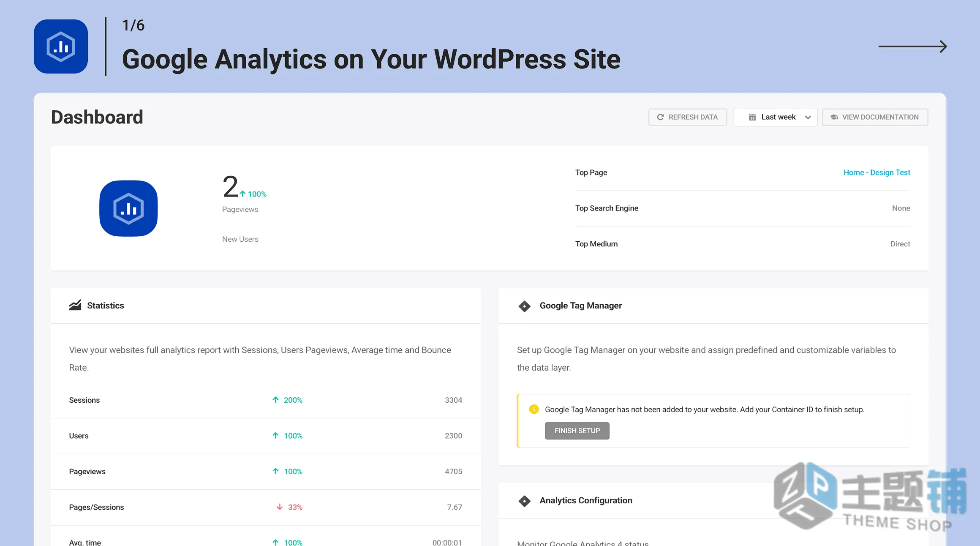Click the Statistics chart icon

(x=75, y=305)
